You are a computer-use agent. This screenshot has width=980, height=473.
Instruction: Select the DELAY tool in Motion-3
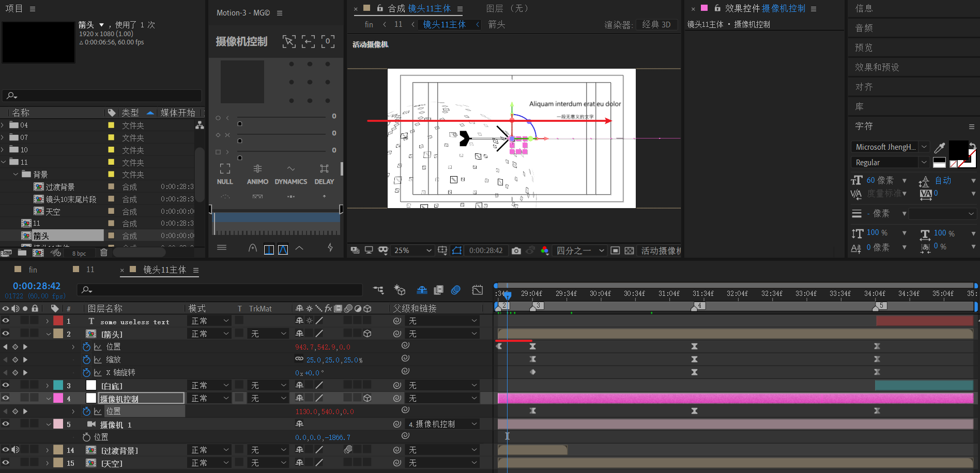pyautogui.click(x=324, y=175)
